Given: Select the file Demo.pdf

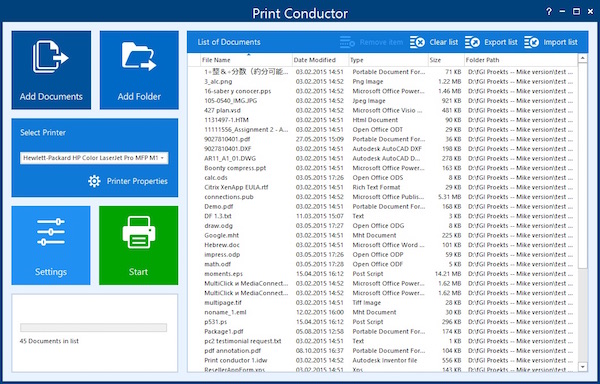Looking at the screenshot, I should click(219, 207).
